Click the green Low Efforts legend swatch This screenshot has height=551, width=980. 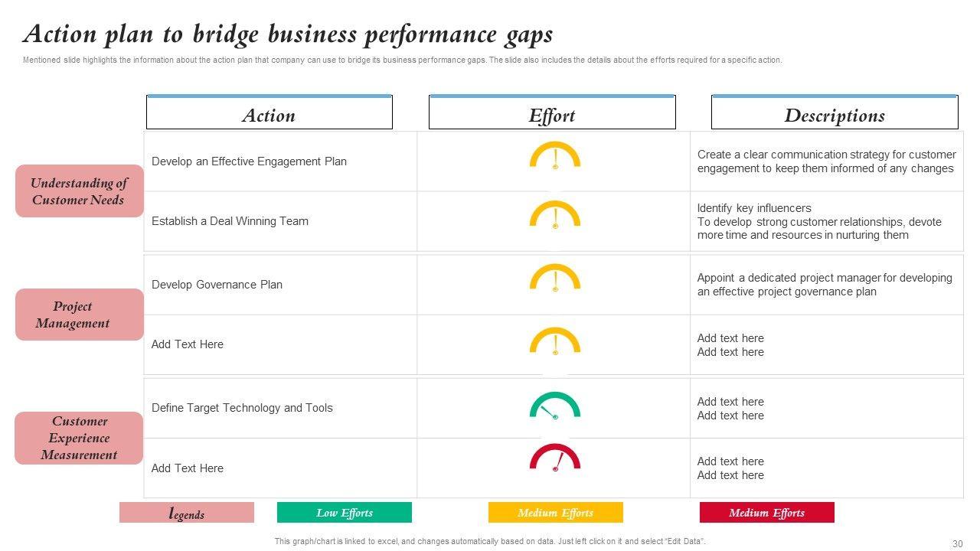345,513
